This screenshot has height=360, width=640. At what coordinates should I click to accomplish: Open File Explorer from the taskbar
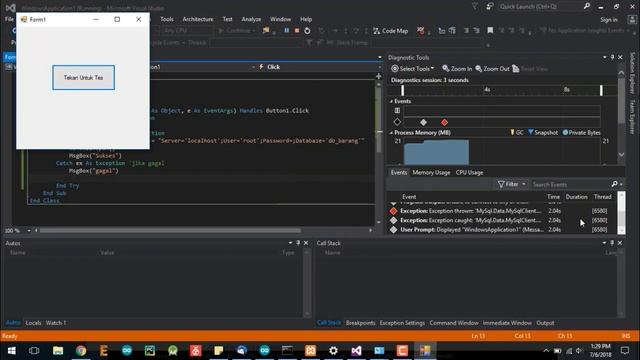tap(58, 351)
